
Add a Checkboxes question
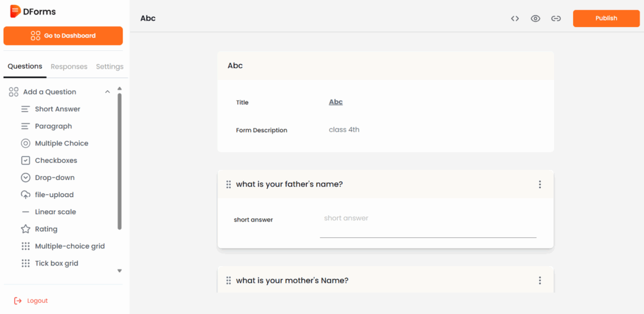[x=55, y=160]
